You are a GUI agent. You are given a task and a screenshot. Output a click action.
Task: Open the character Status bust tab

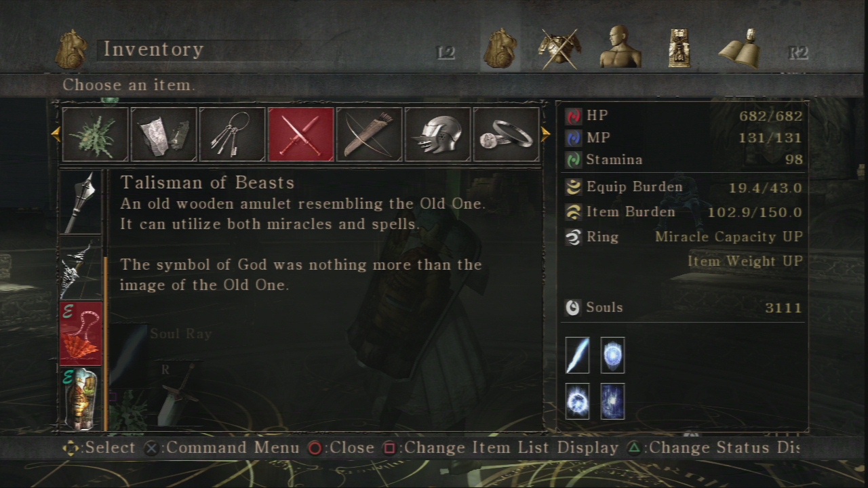(x=620, y=47)
